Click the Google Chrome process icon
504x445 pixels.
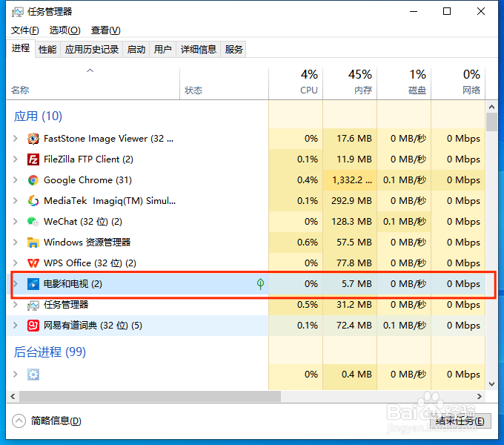pyautogui.click(x=33, y=180)
